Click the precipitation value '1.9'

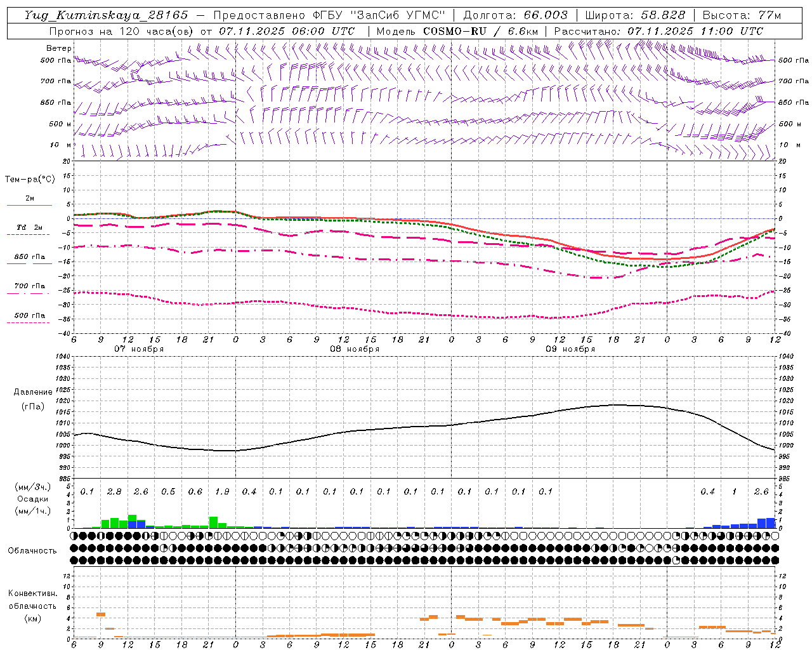click(x=222, y=491)
